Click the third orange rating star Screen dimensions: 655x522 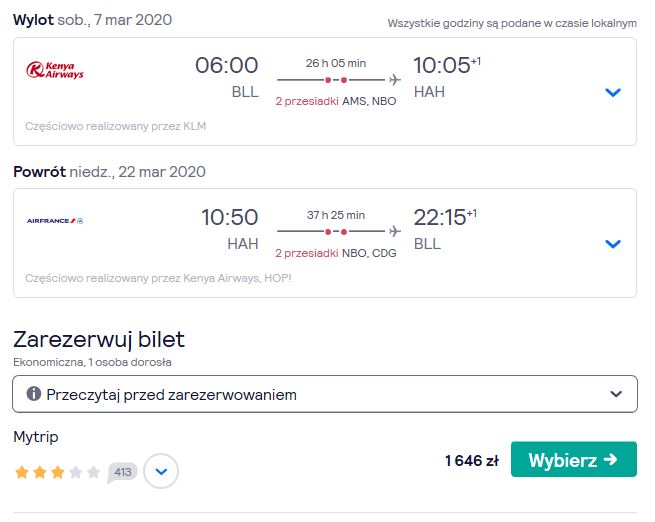(x=58, y=472)
